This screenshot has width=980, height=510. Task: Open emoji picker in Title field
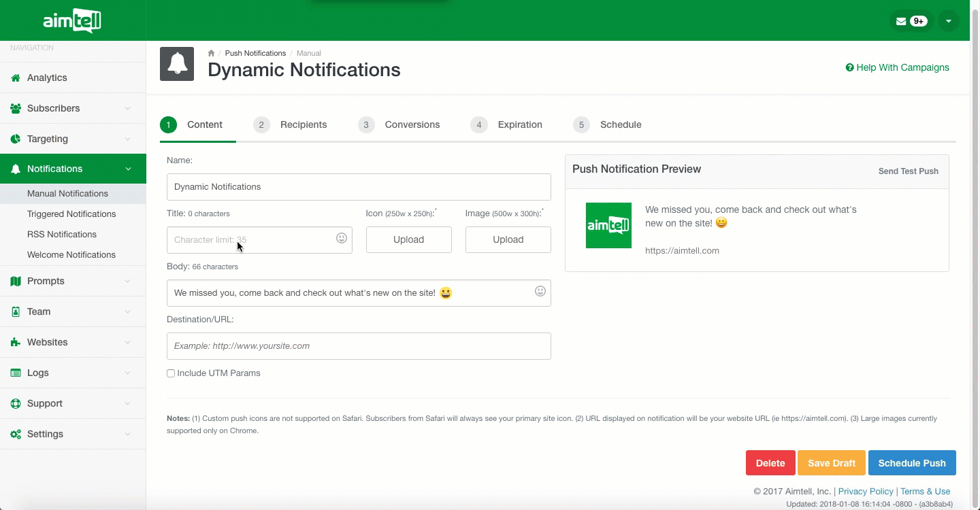tap(342, 238)
